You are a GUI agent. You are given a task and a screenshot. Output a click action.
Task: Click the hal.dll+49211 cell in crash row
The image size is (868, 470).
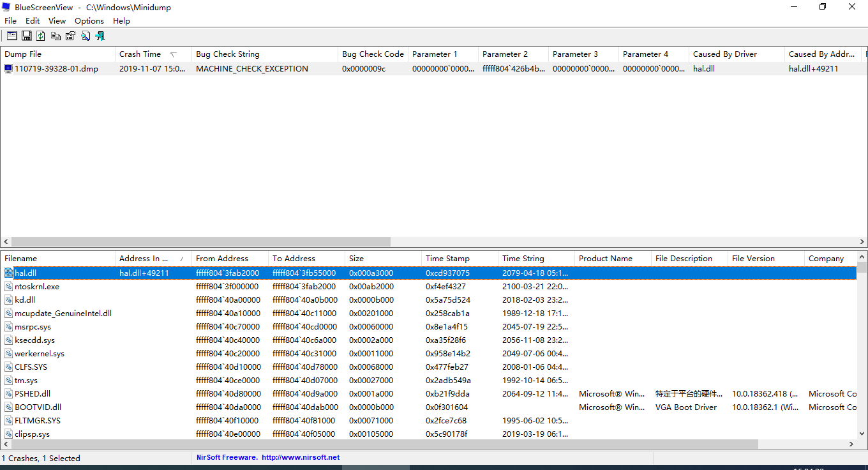[814, 68]
